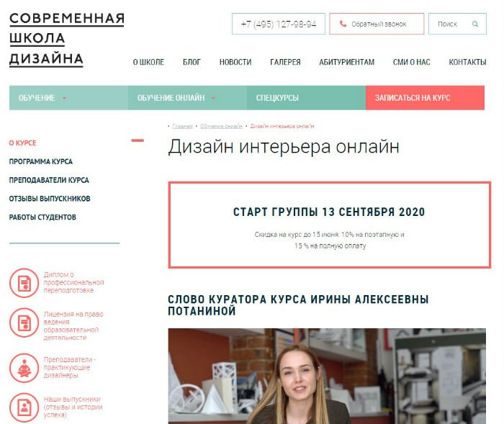The image size is (504, 424).
Task: Go to the Блог menu item
Action: (192, 62)
